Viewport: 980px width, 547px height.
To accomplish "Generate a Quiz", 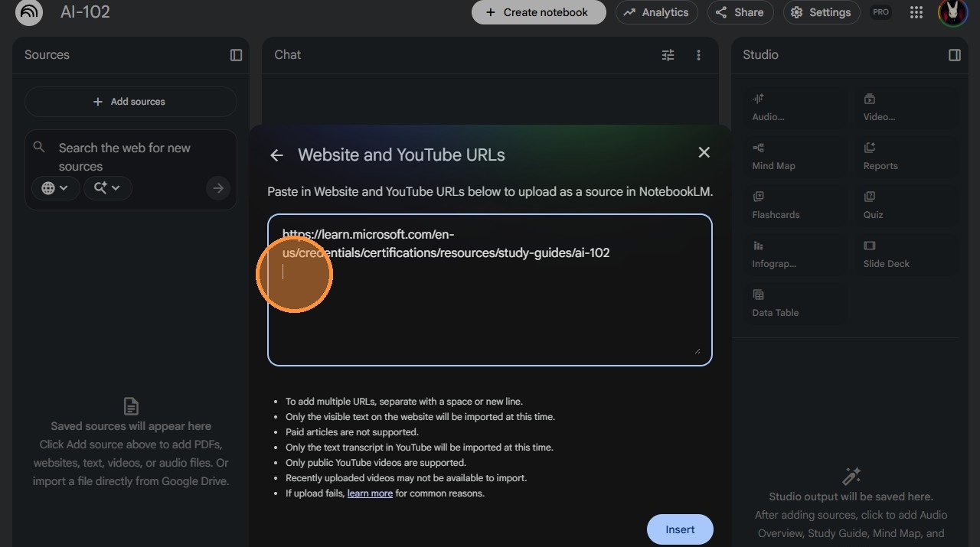I will click(x=907, y=206).
